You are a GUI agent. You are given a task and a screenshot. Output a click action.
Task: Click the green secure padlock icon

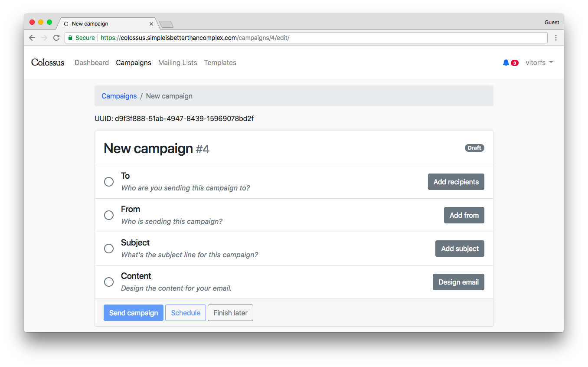(x=70, y=38)
